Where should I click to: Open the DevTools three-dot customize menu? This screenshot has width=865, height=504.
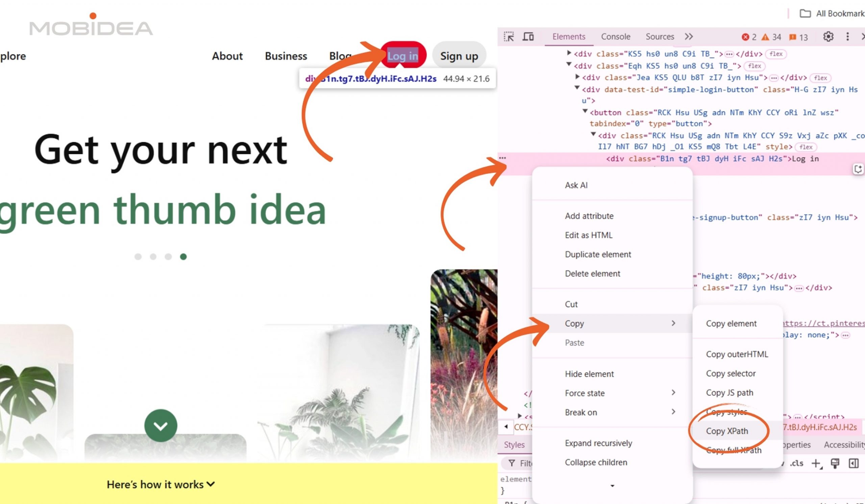click(847, 36)
